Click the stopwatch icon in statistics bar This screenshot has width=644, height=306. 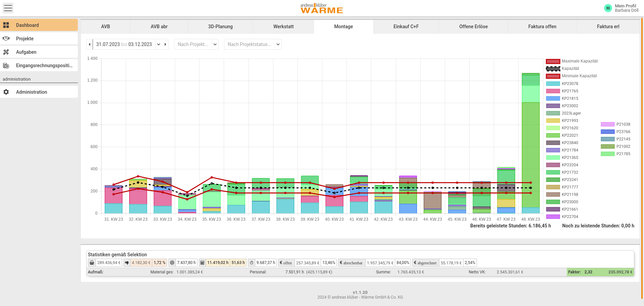coord(252,263)
